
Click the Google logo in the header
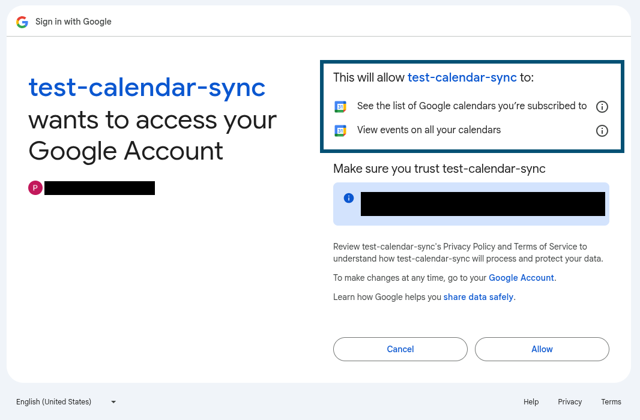click(22, 22)
